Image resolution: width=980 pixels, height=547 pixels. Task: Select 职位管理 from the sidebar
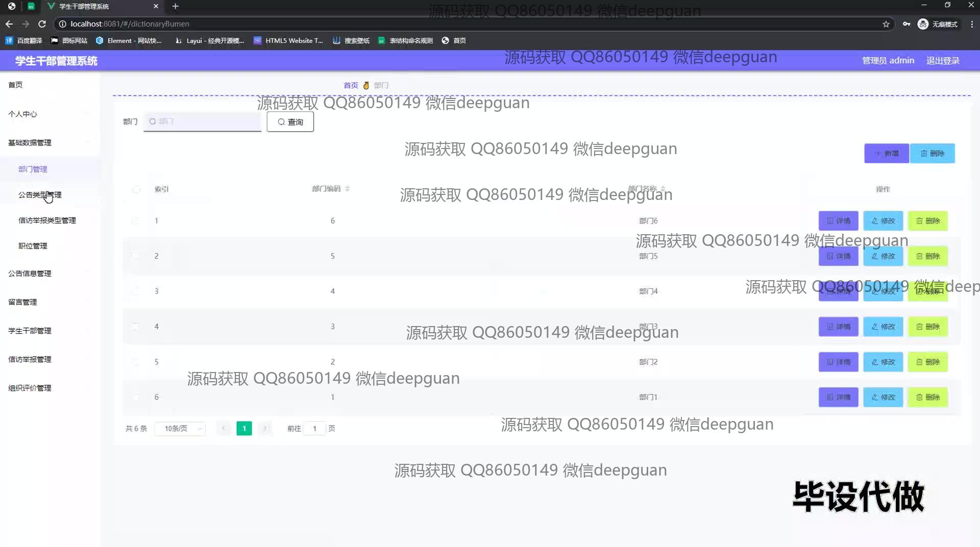tap(33, 246)
